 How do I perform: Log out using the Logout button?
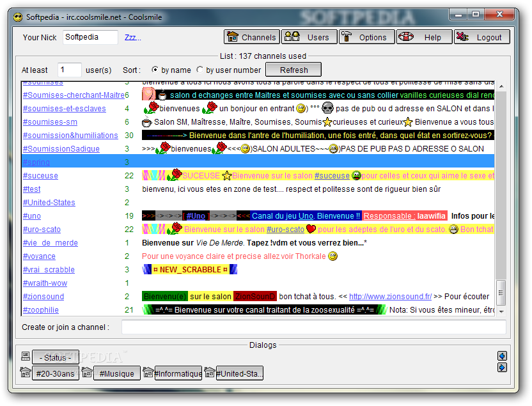pyautogui.click(x=481, y=37)
